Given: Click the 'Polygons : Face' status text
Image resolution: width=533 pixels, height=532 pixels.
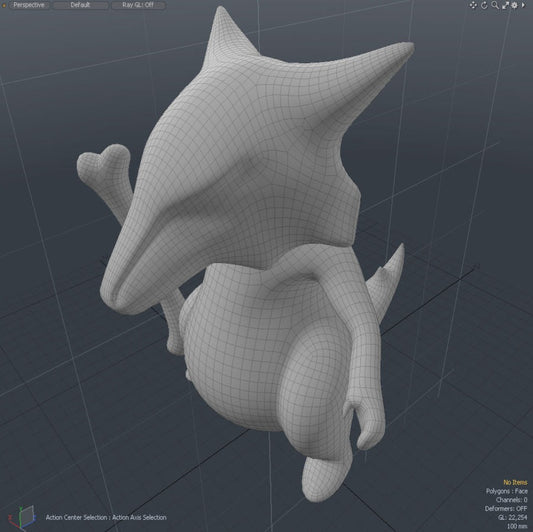Looking at the screenshot, I should [506, 491].
